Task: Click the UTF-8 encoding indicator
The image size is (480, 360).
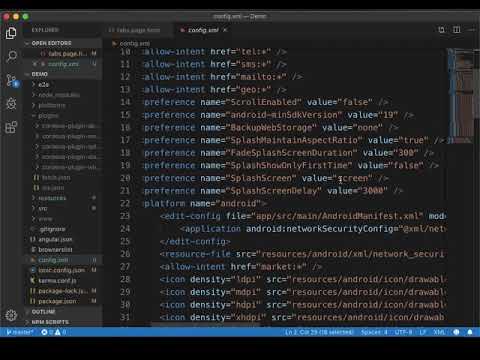Action: pyautogui.click(x=403, y=332)
